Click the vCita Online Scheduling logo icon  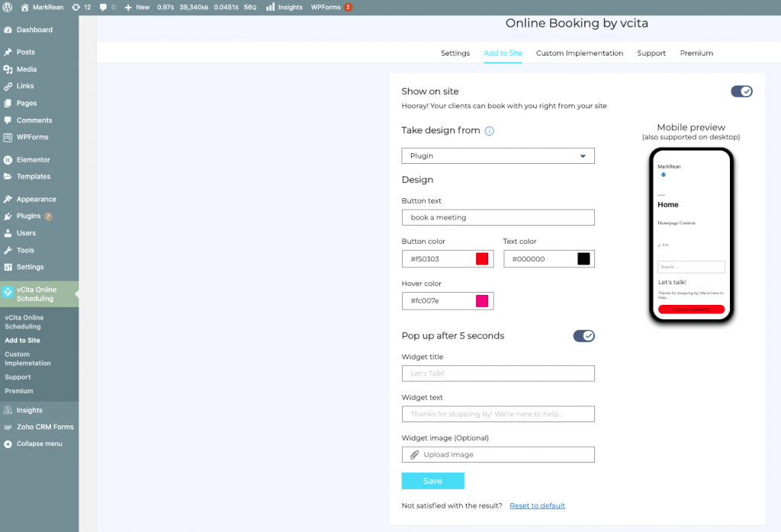8,292
